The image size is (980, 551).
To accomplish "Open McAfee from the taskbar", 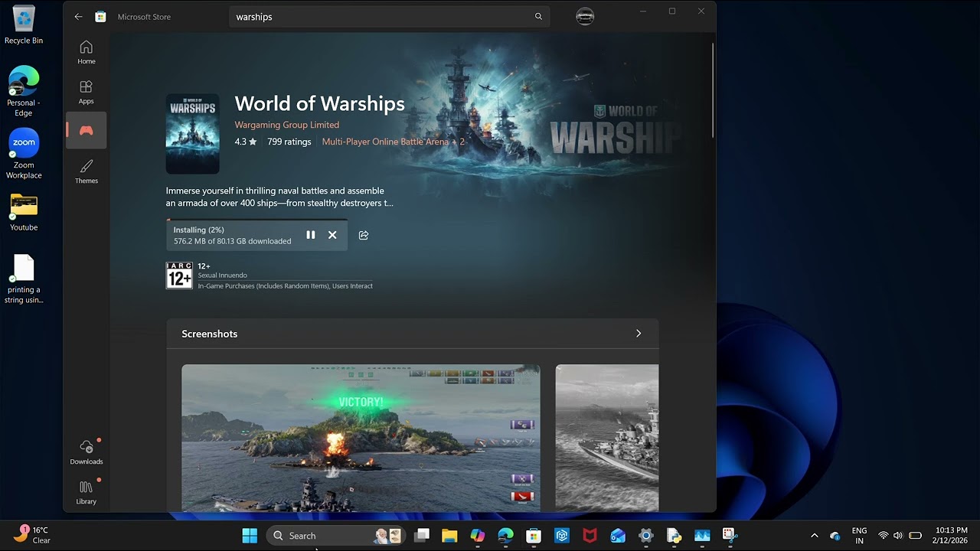I will pos(590,536).
